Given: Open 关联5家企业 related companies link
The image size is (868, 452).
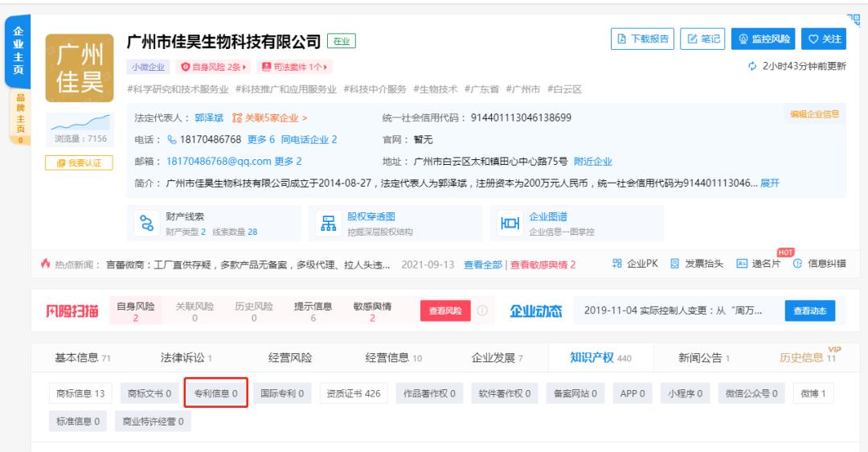Looking at the screenshot, I should (270, 118).
